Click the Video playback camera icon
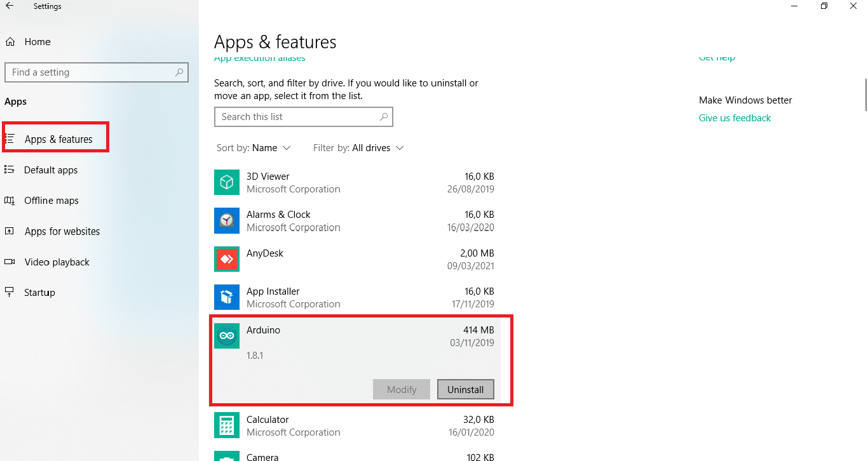The height and width of the screenshot is (461, 868). click(10, 262)
